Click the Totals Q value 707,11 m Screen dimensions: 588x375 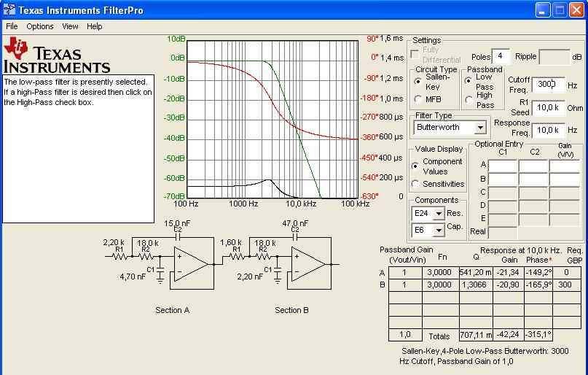[x=476, y=335]
